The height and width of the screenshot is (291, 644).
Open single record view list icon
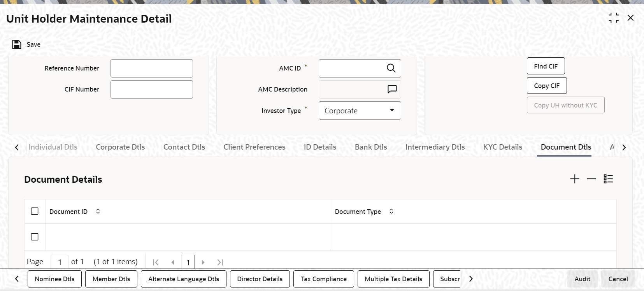click(608, 179)
